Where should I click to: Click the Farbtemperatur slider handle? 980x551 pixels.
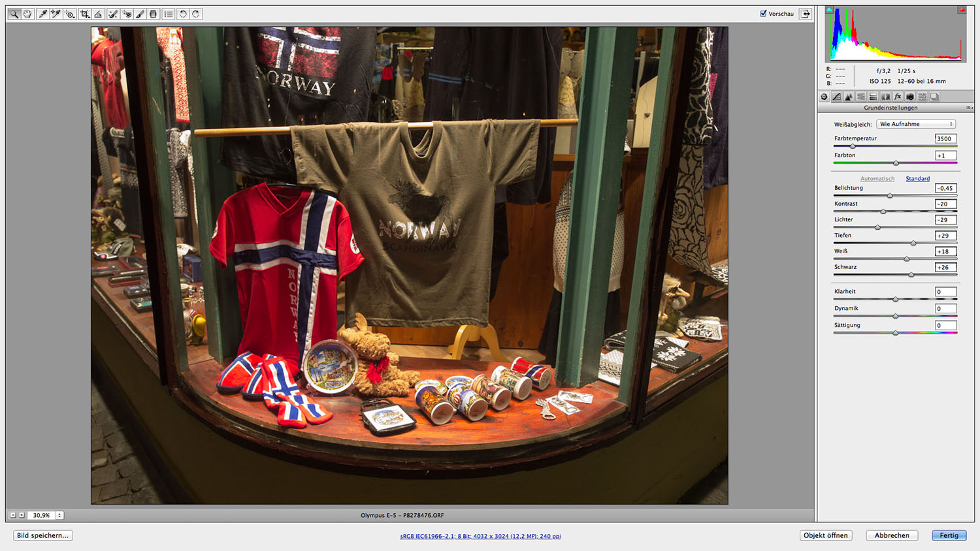click(853, 146)
